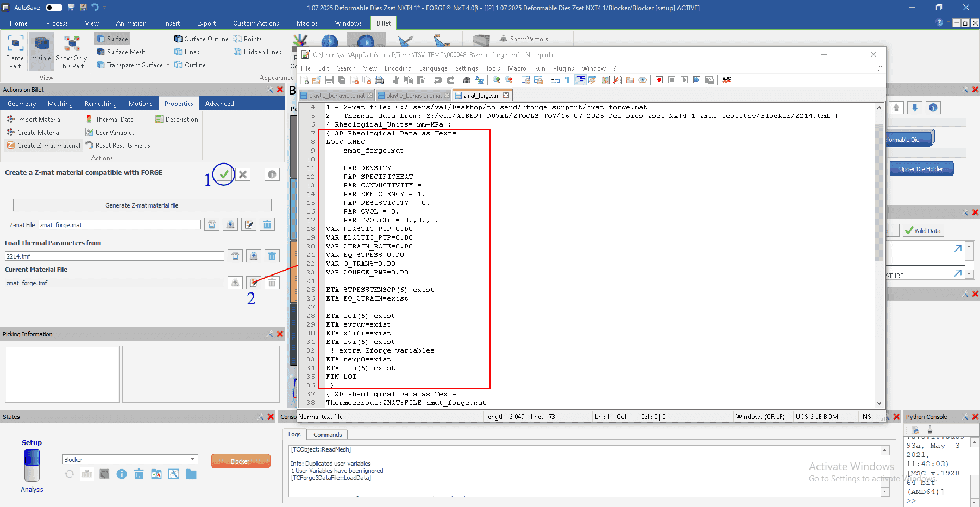Viewport: 980px width, 507px height.
Task: Start macro recording in Notepad++
Action: coord(659,80)
